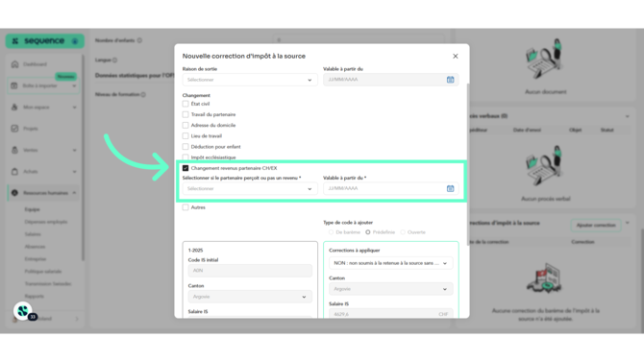
Task: Click the Ressources humaines icon
Action: point(14,193)
